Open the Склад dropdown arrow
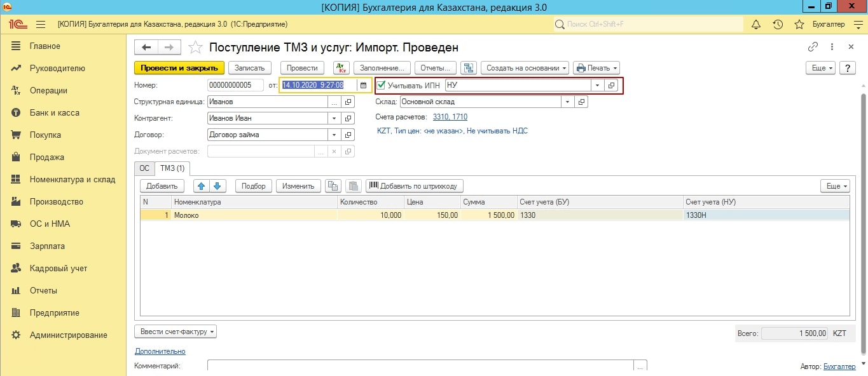 (x=567, y=102)
